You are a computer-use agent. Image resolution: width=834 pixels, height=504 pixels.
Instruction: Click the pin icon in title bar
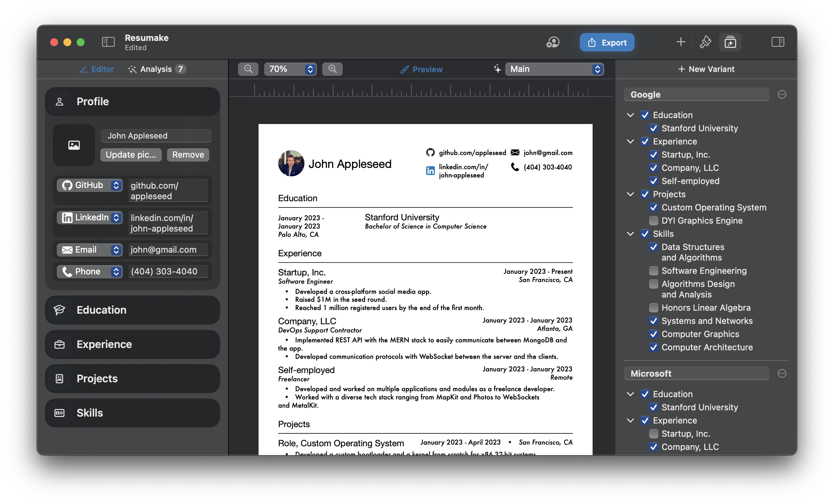point(705,42)
